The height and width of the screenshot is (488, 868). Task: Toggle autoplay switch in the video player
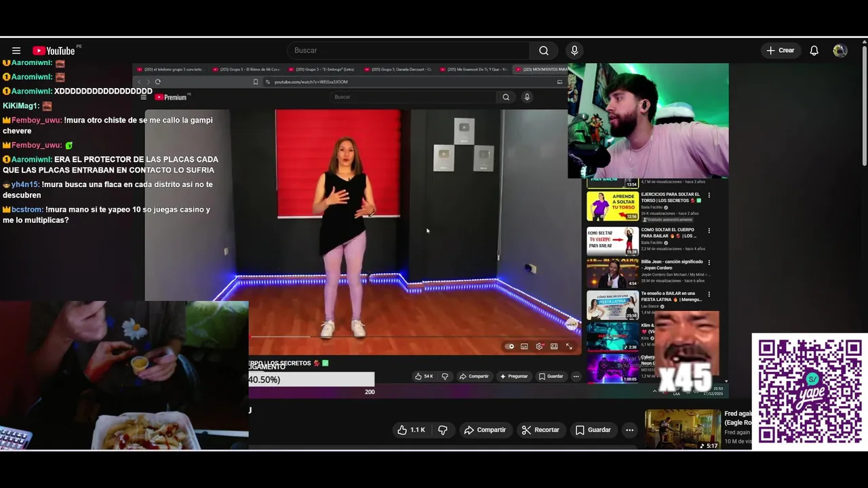click(510, 346)
